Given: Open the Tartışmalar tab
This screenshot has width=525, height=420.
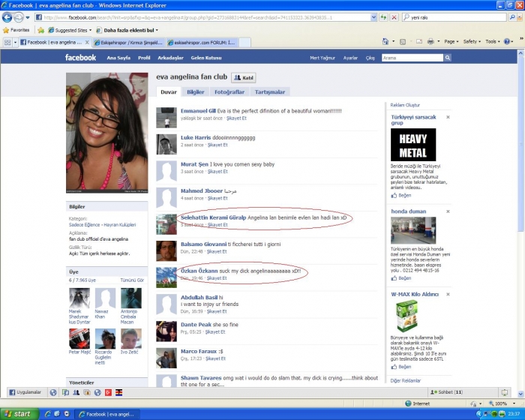Looking at the screenshot, I should point(270,91).
